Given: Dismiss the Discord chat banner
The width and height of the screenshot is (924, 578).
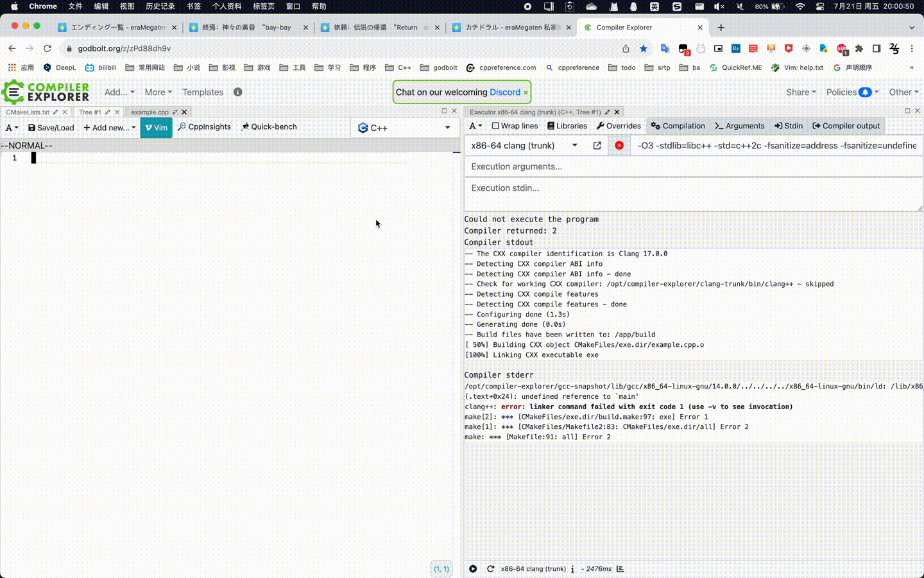Looking at the screenshot, I should coord(526,92).
